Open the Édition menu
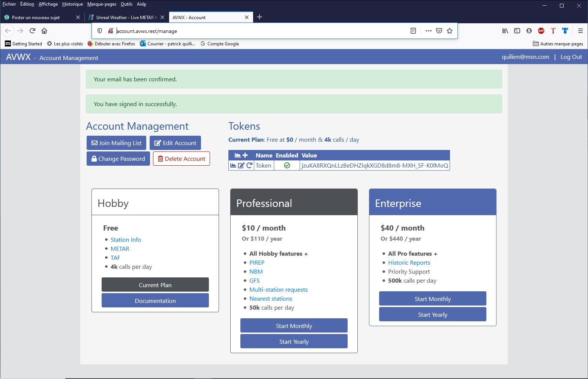 coord(27,4)
